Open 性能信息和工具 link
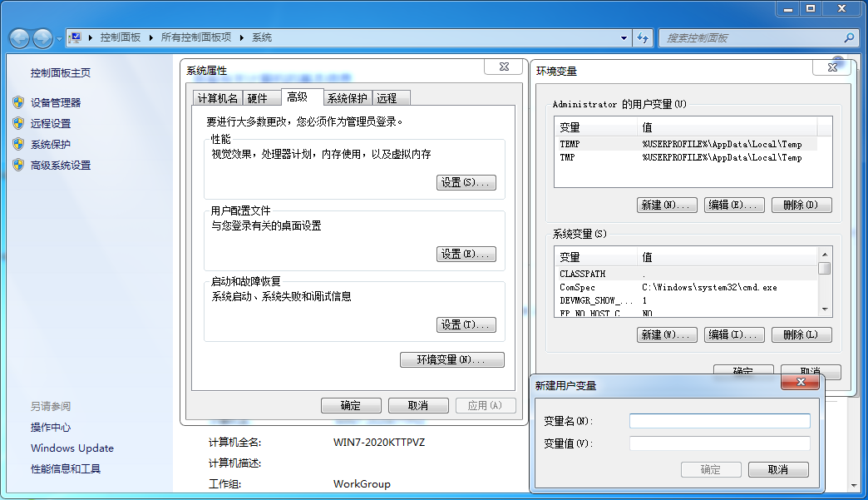 [66, 469]
